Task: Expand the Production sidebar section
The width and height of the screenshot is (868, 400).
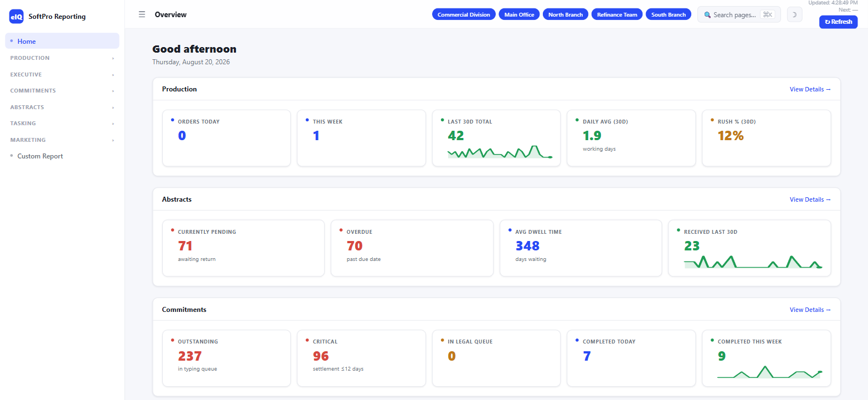Action: [62, 58]
